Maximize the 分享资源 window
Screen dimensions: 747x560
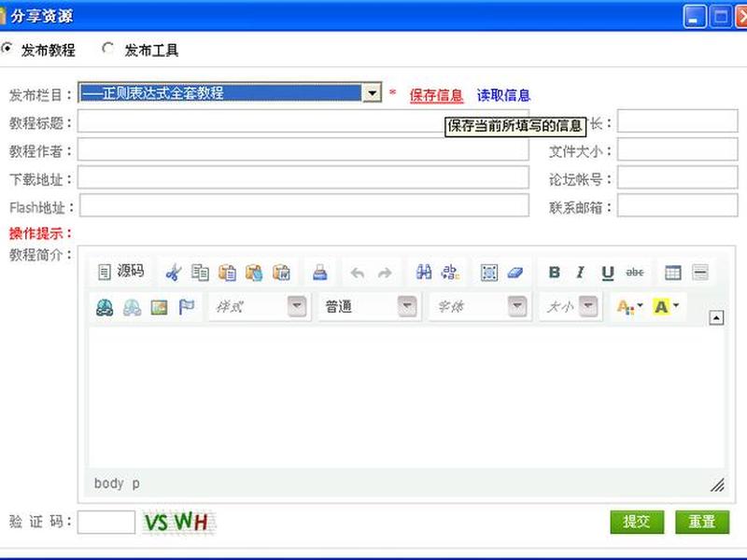click(721, 17)
